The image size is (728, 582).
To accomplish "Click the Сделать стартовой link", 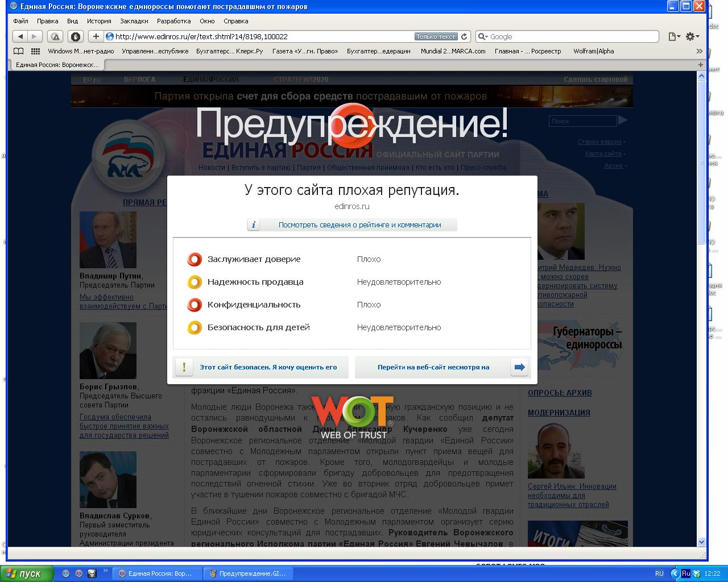I will point(595,80).
